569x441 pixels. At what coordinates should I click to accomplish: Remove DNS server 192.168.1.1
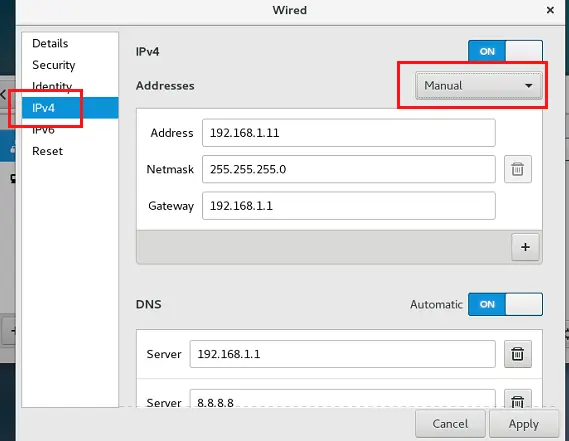tap(518, 354)
